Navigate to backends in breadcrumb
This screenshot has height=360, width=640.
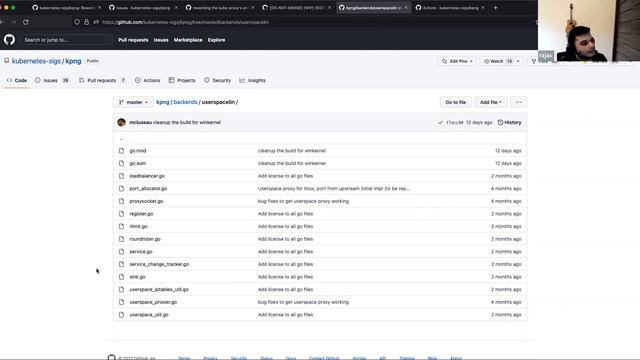pyautogui.click(x=185, y=102)
